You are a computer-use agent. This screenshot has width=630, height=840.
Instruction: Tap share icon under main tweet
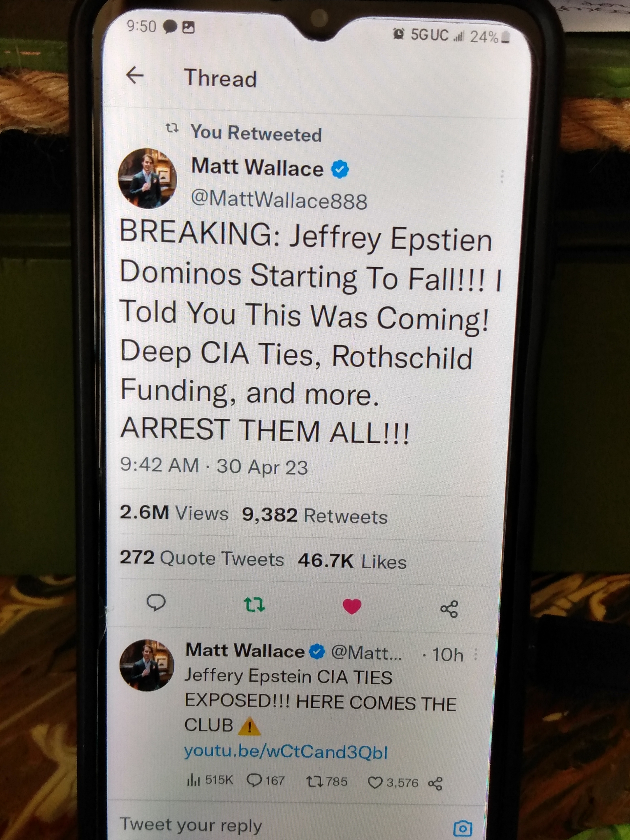(449, 609)
